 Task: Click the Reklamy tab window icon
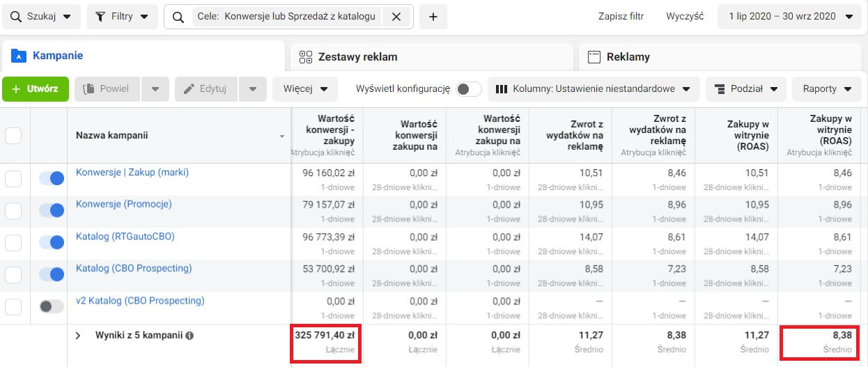tap(594, 57)
